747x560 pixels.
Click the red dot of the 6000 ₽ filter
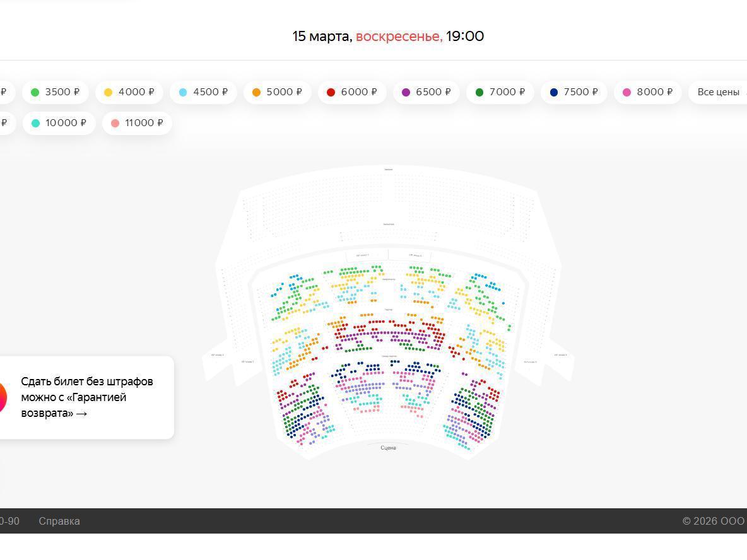tap(331, 92)
